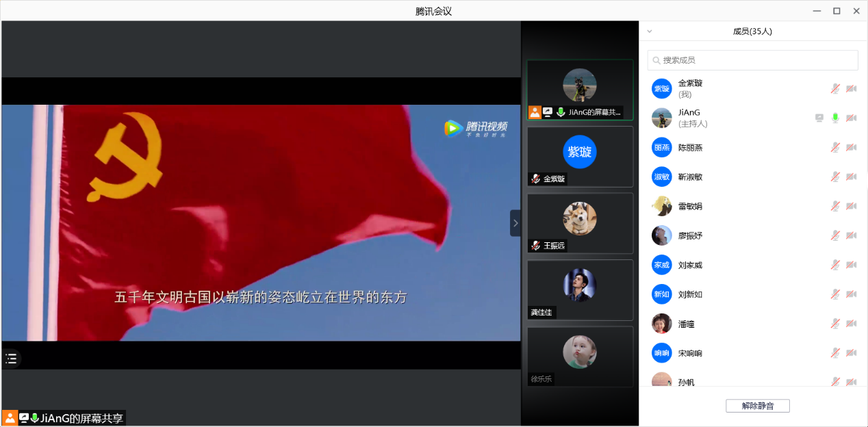This screenshot has width=868, height=427.
Task: Collapse the video thumbnail strip with the arrow
Action: [x=515, y=223]
